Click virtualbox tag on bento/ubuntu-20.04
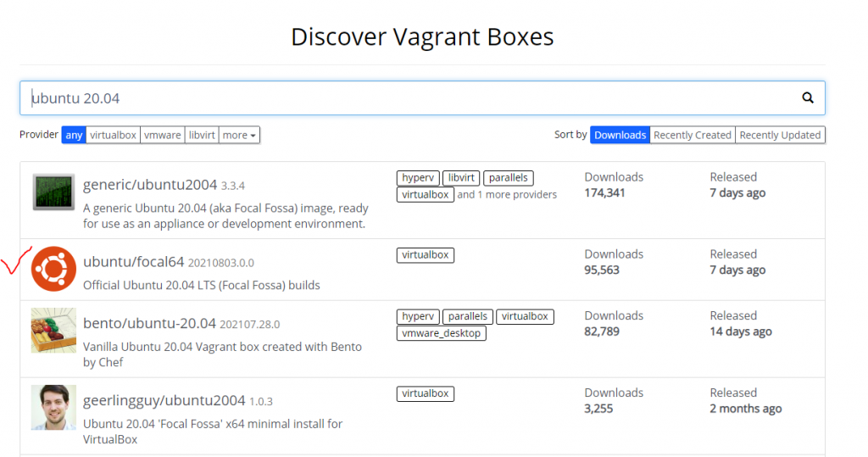This screenshot has width=868, height=457. click(x=525, y=316)
